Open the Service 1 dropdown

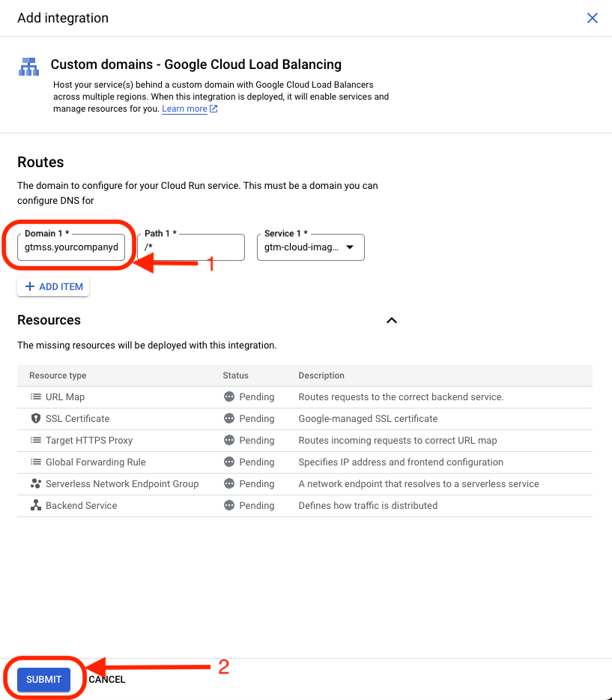coord(310,247)
